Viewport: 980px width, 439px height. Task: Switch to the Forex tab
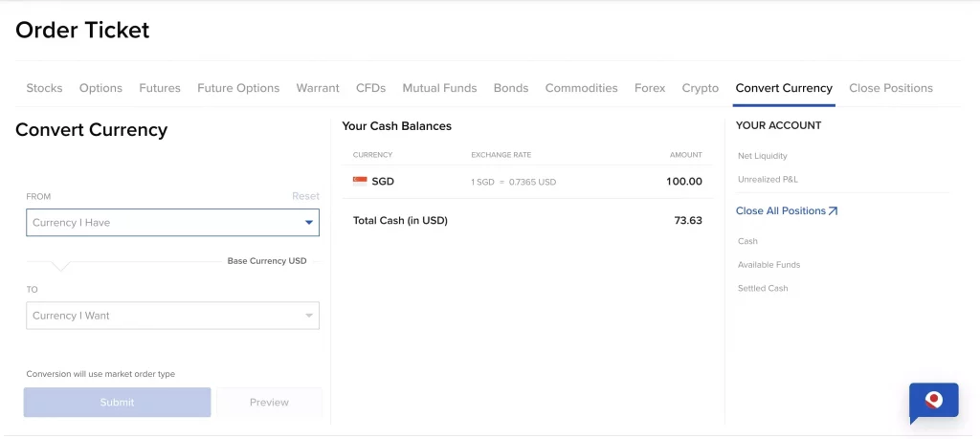point(650,88)
